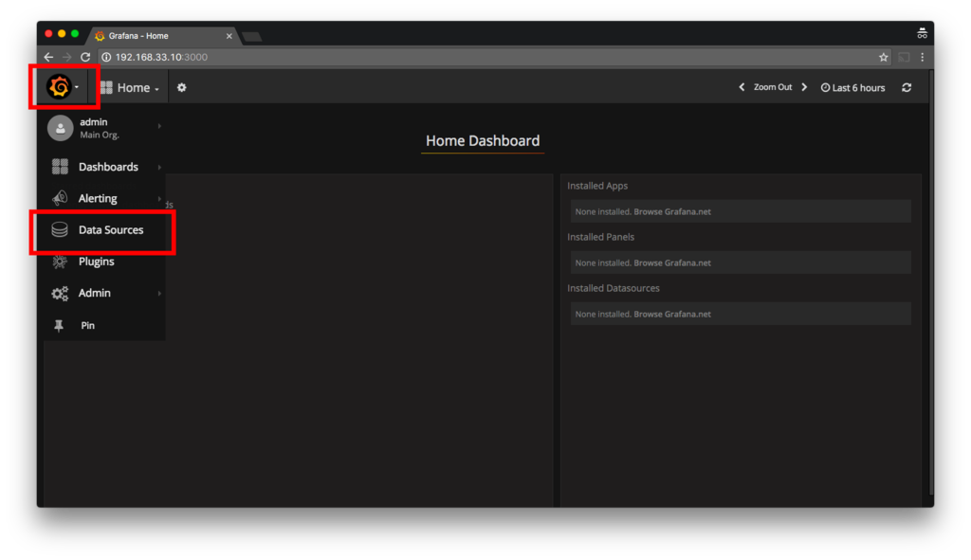Click the Zoom Out button

coord(773,87)
